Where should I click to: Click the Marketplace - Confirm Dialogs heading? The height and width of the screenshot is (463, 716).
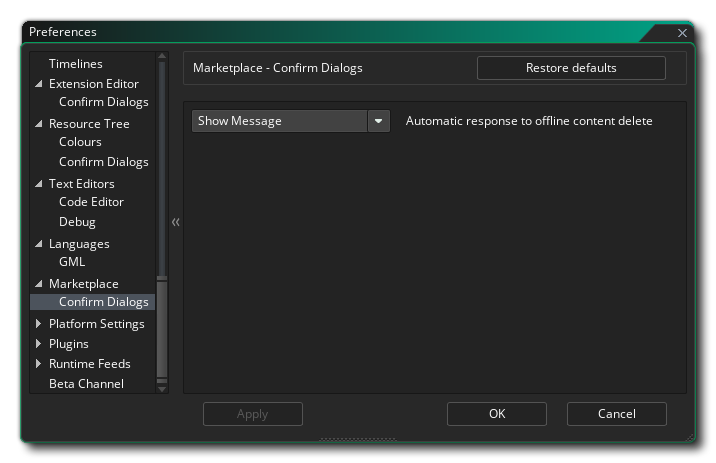pos(278,68)
